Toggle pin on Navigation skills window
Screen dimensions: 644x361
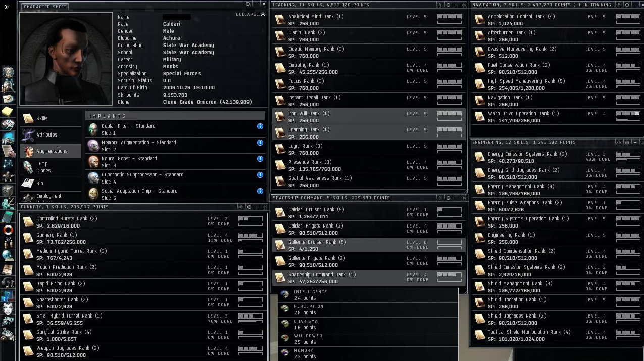point(626,5)
